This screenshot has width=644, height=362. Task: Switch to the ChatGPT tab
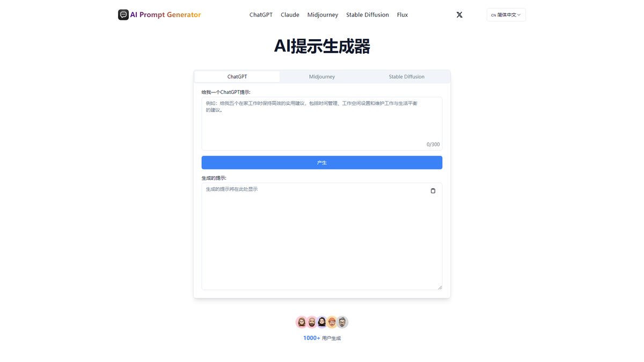tap(237, 77)
